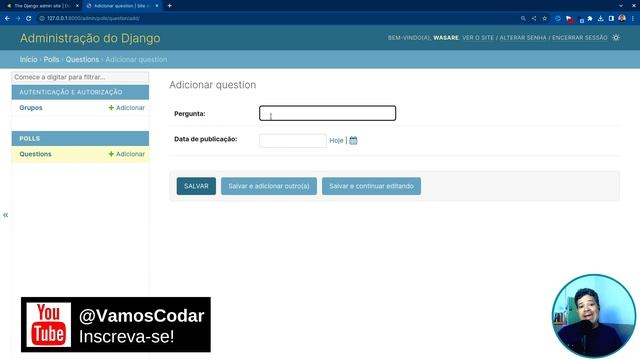This screenshot has width=640, height=360.
Task: Follow the VER O SITE link
Action: click(x=478, y=38)
